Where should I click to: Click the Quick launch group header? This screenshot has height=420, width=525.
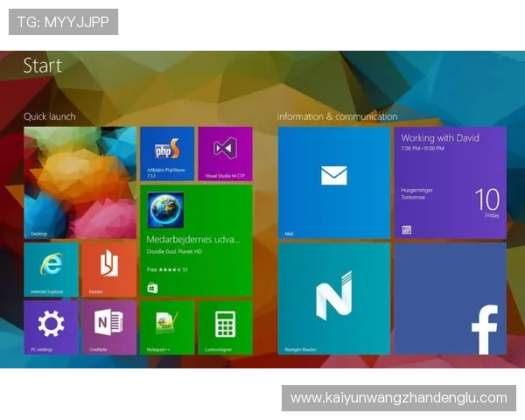point(49,116)
